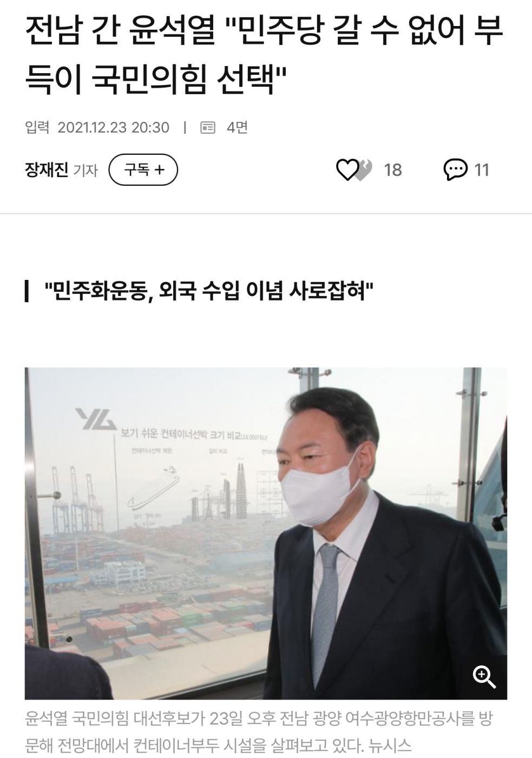Click the photo caption text below image
532x758 pixels.
point(259,732)
